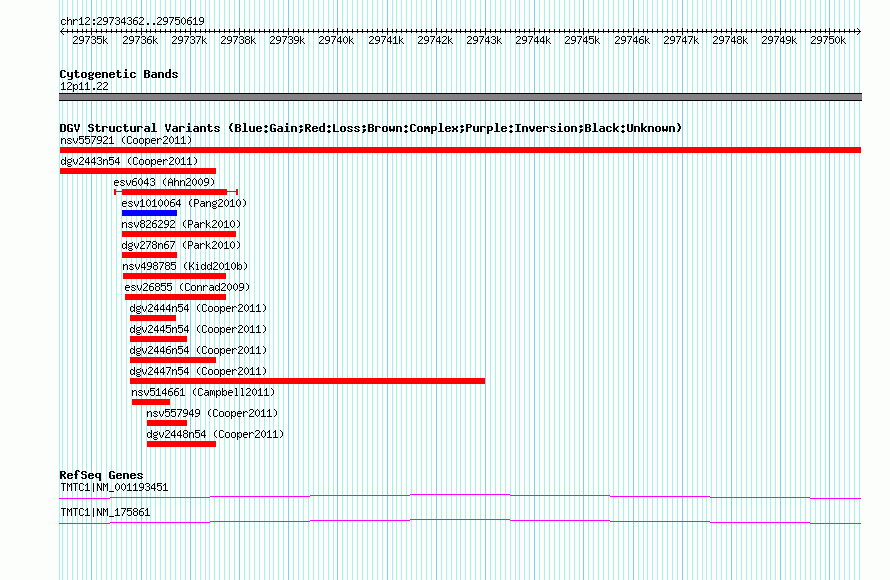Click the red nsv514661 loss bar

point(151,402)
